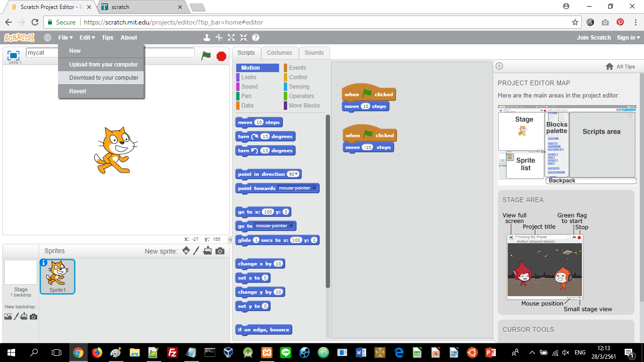This screenshot has width=644, height=362.
Task: Select the Looks block category
Action: [257, 77]
